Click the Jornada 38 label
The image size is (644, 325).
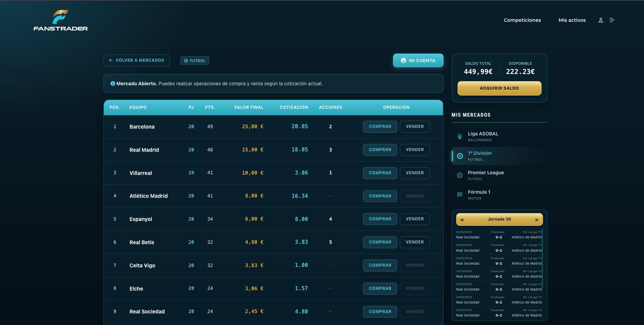pyautogui.click(x=499, y=219)
